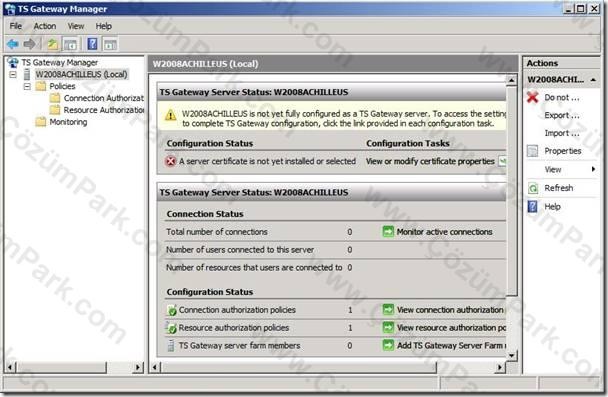Select Resource Authorization tree item
Viewport: 608px width, 397px height.
tap(104, 110)
